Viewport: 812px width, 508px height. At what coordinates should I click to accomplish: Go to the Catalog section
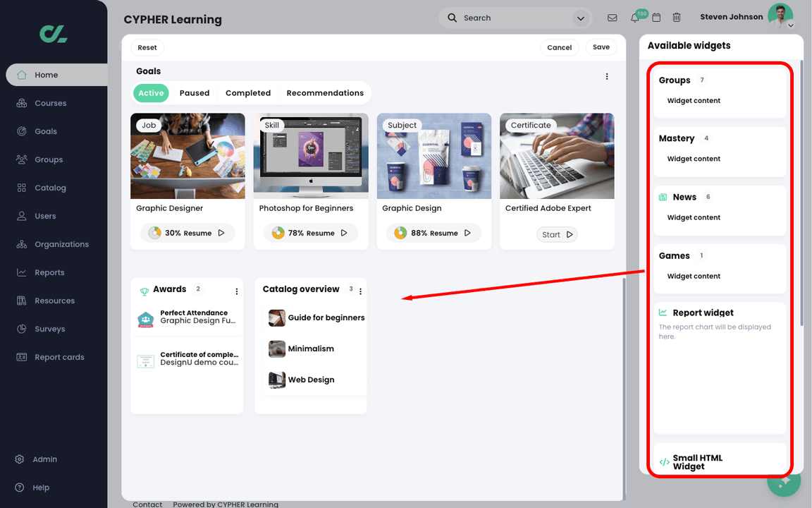click(49, 188)
